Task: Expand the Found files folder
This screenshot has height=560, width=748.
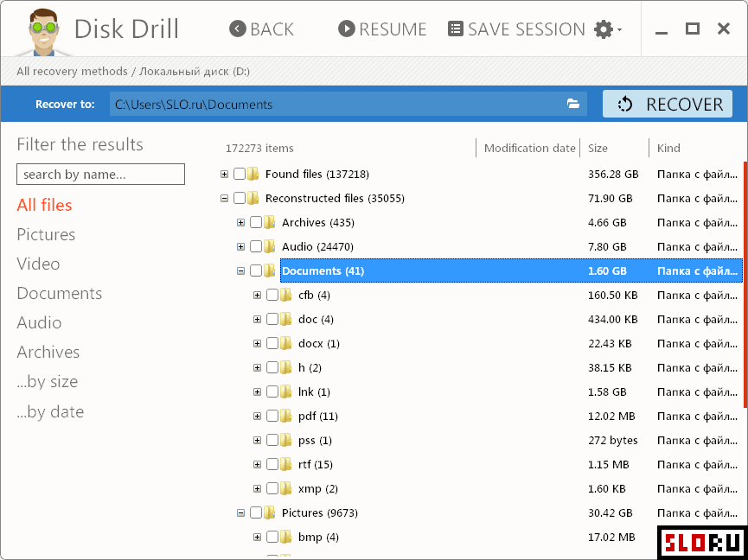Action: click(x=224, y=174)
